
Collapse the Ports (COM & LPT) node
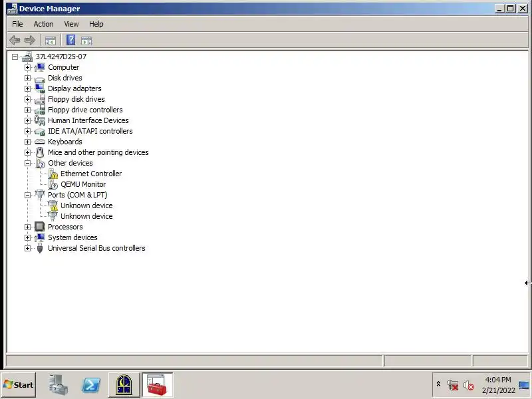(x=27, y=195)
